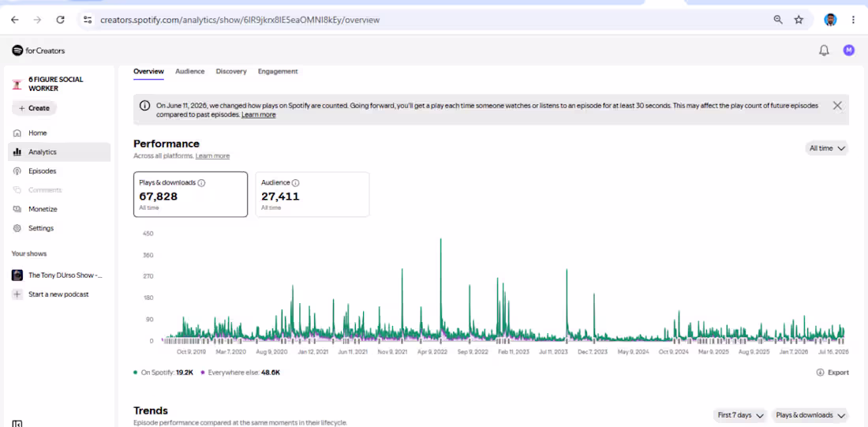Screen dimensions: 868x427
Task: Click the 48.6K Everywhere else value
Action: [271, 373]
